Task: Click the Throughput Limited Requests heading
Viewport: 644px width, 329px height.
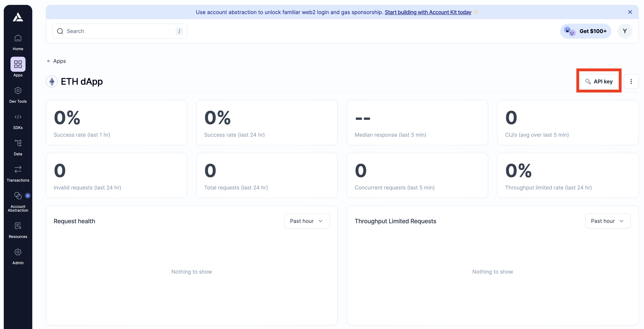Action: tap(395, 221)
